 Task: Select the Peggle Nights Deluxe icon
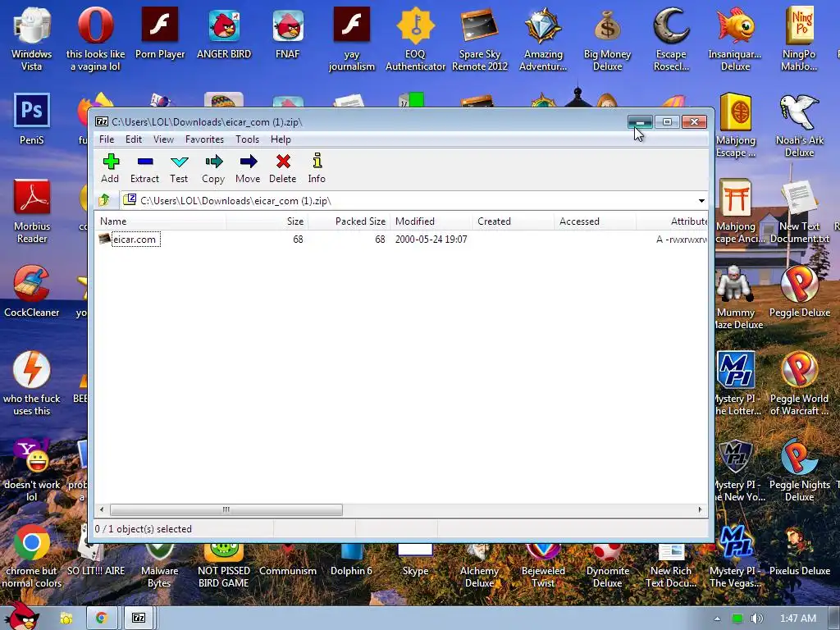(799, 470)
